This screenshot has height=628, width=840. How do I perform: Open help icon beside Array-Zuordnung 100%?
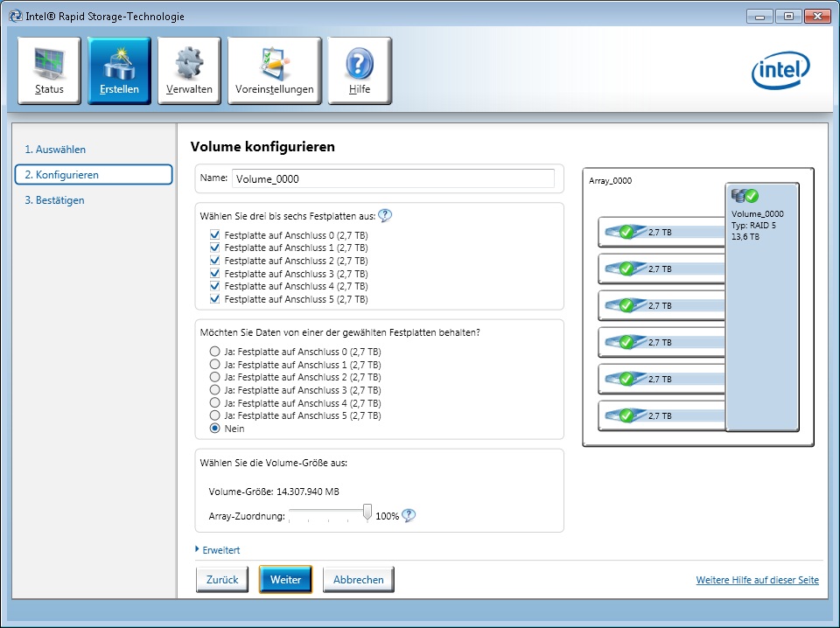[409, 515]
